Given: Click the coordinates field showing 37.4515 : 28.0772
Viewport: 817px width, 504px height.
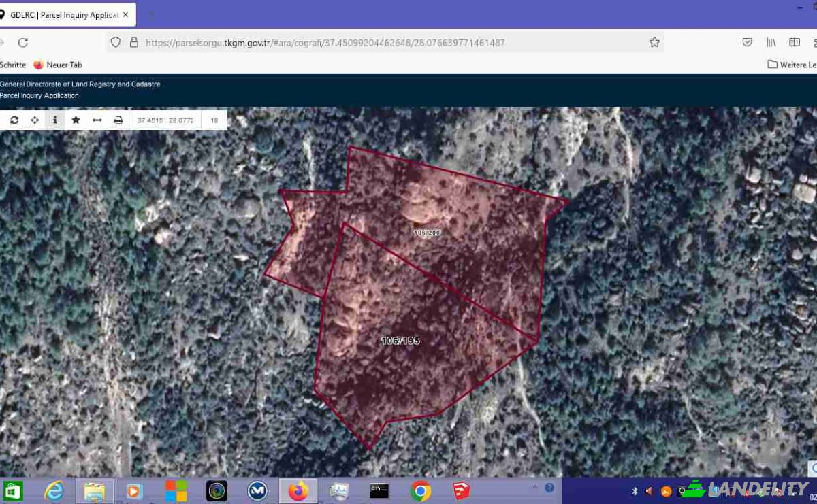Looking at the screenshot, I should pyautogui.click(x=165, y=120).
